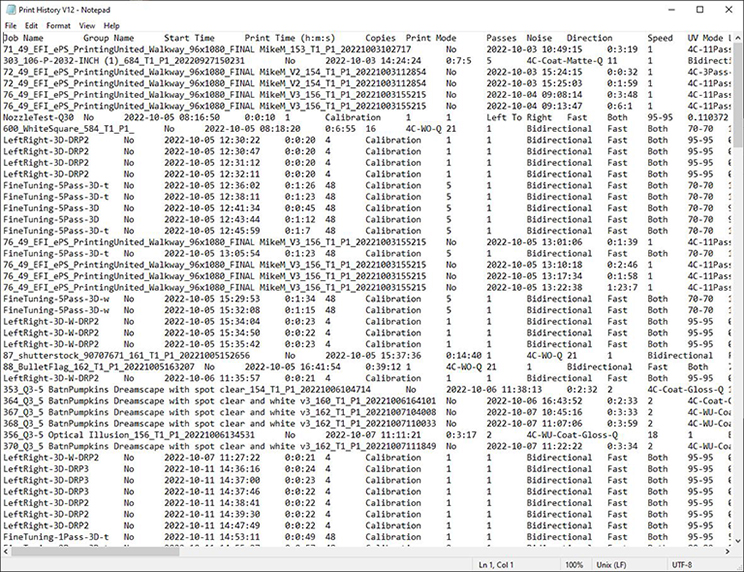The height and width of the screenshot is (572, 744).
Task: Open the File menu
Action: pos(10,26)
